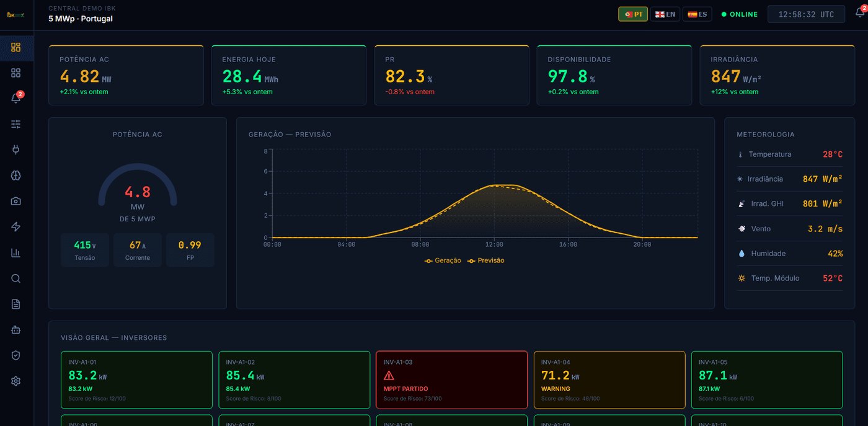
Task: Click the '-0.8% vs ontem' PR change
Action: [x=410, y=92]
